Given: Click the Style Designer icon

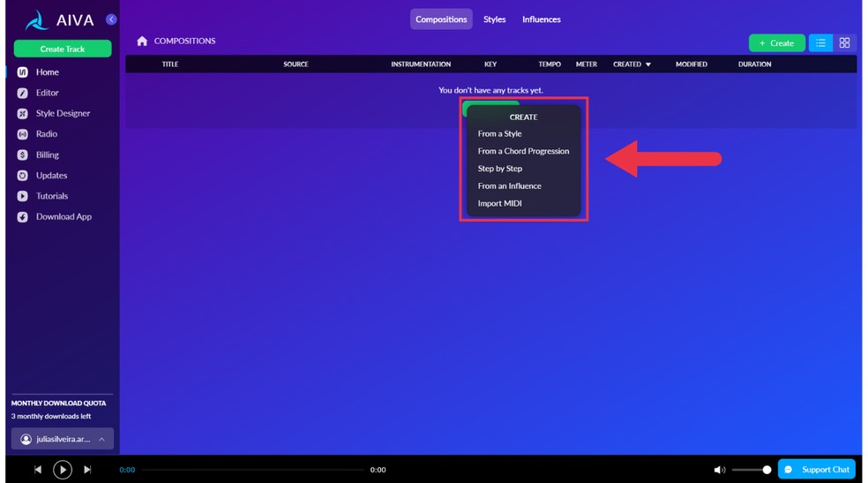Looking at the screenshot, I should tap(22, 114).
